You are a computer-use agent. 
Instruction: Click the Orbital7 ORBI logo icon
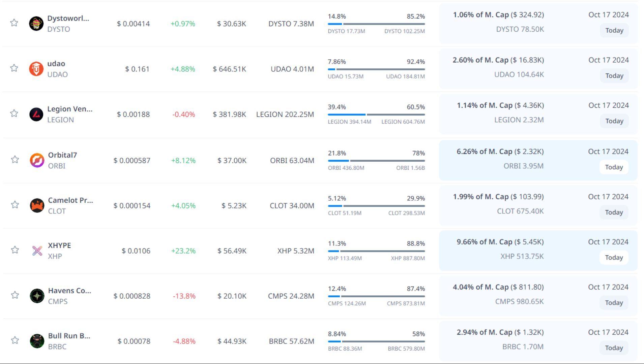pos(37,160)
